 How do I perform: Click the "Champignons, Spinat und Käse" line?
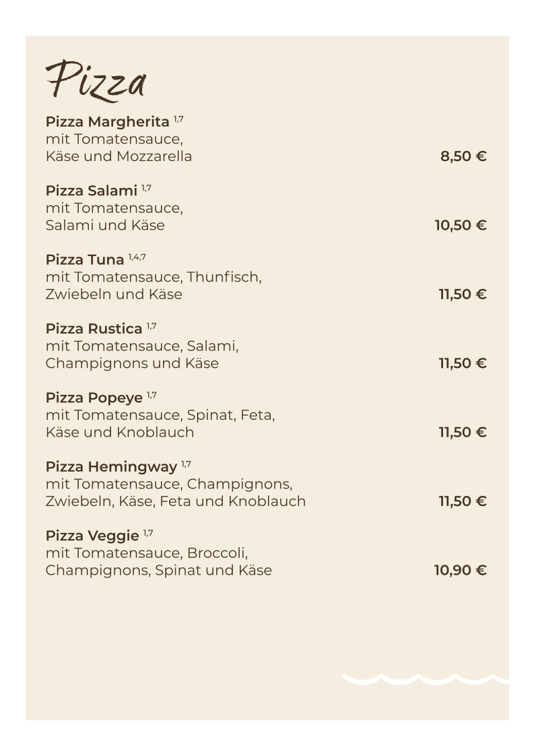click(x=158, y=571)
